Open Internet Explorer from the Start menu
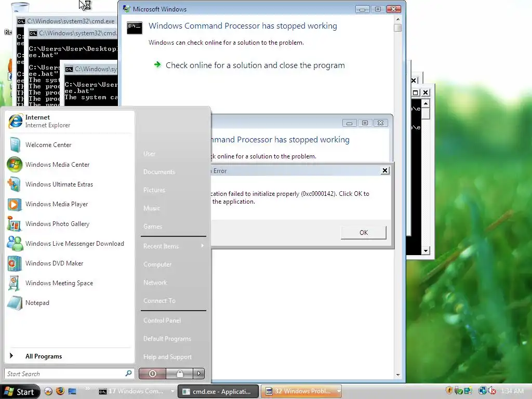Image resolution: width=532 pixels, height=399 pixels. tap(69, 121)
